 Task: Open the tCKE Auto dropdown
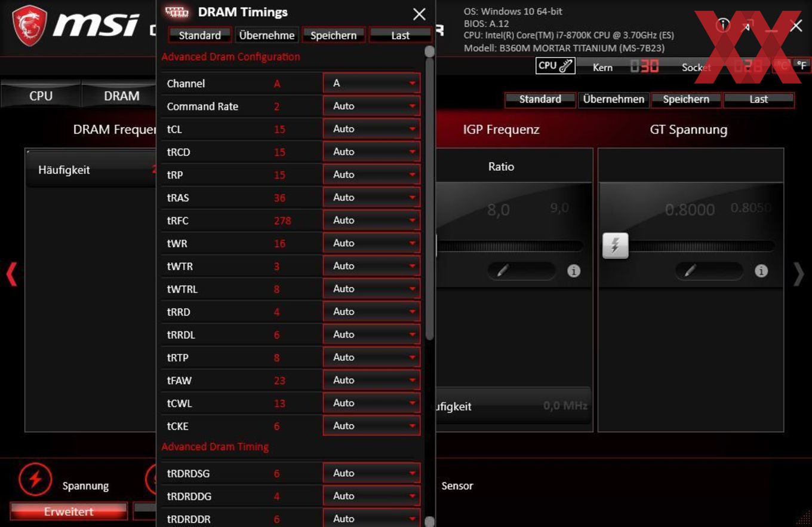pos(371,425)
